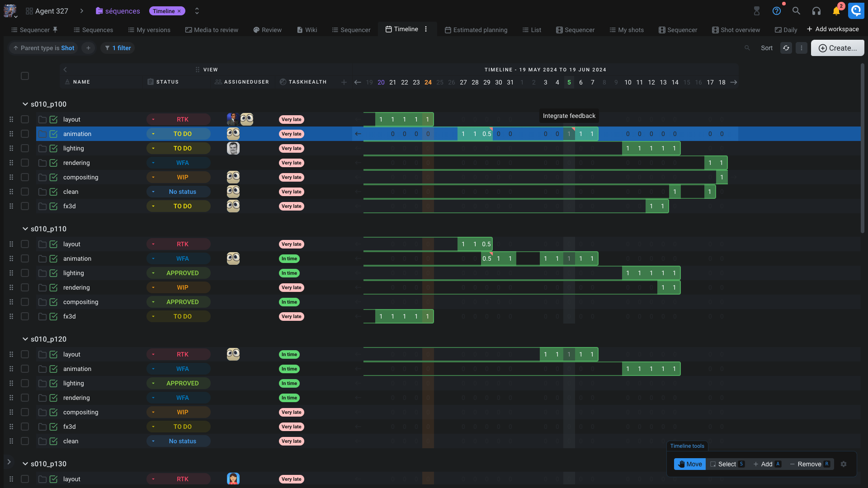868x488 pixels.
Task: Collapse the s010_p120 group
Action: click(25, 339)
